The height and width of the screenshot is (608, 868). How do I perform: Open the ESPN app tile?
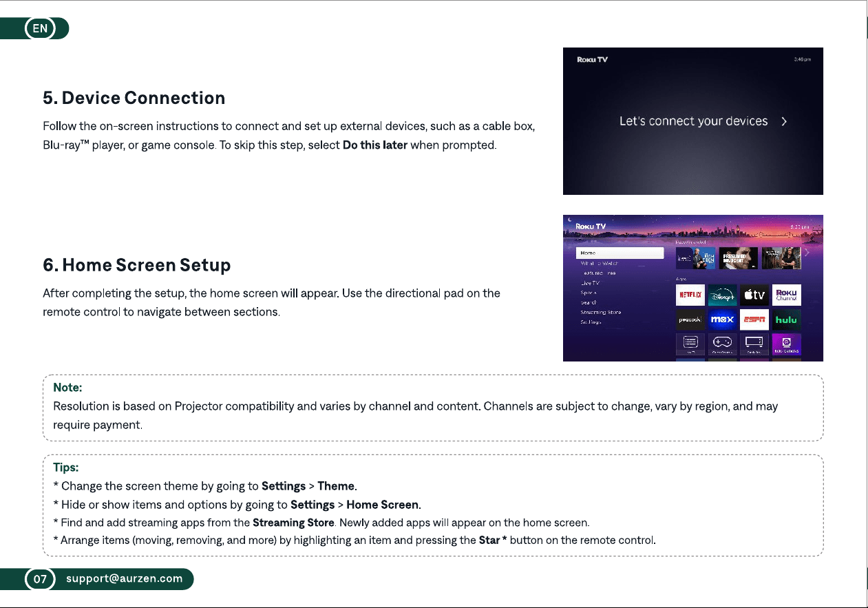[x=754, y=319]
